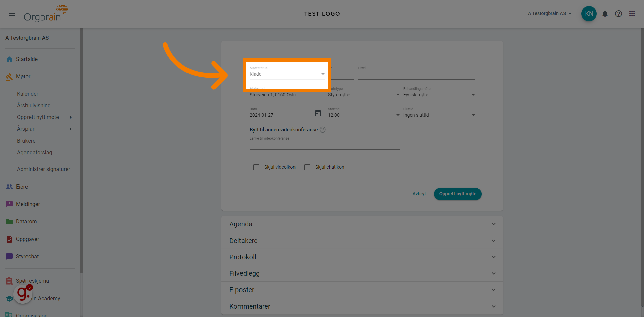
Task: Expand the Deltakere section
Action: coord(362,241)
